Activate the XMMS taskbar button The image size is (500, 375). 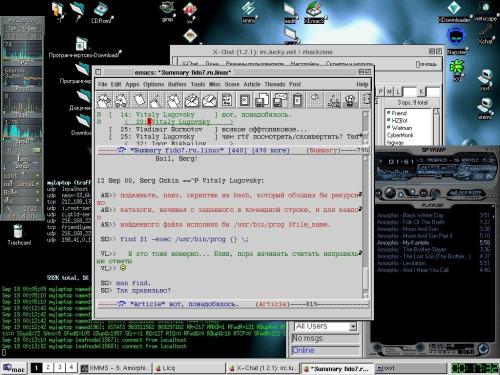click(116, 368)
